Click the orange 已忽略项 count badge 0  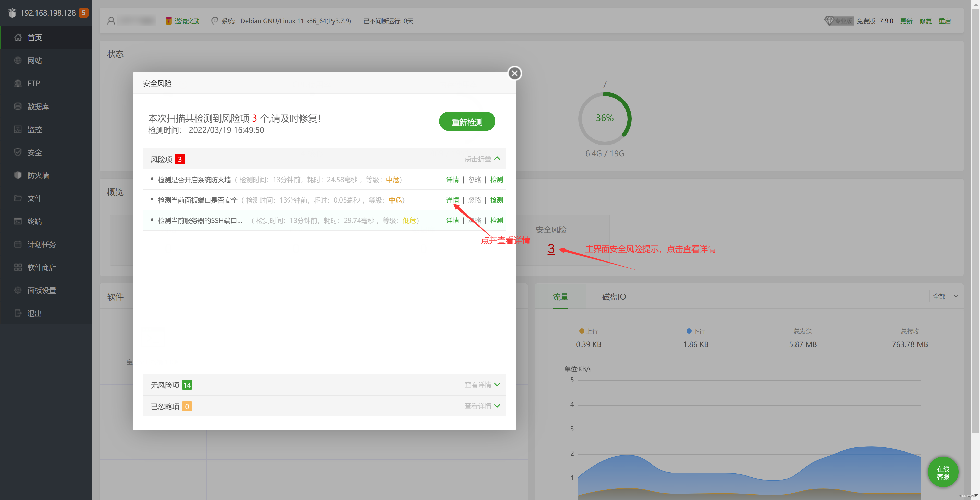pyautogui.click(x=187, y=406)
